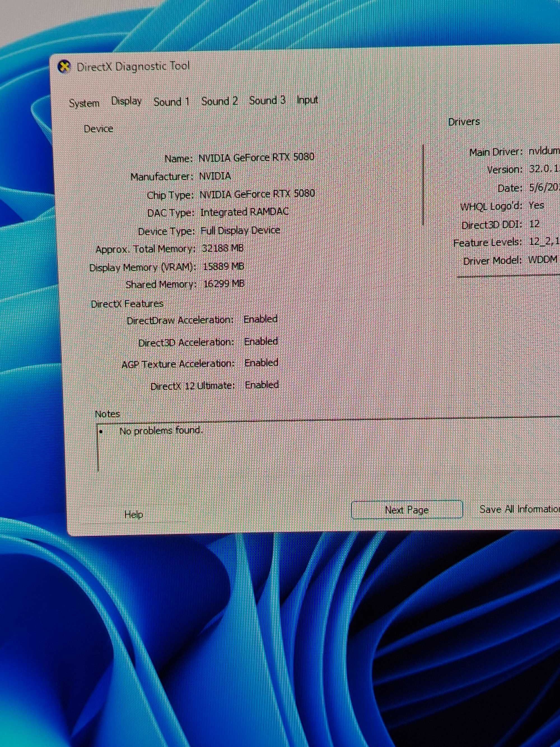Click DirectX 12 Ultimate Enabled value
Viewport: 560px width, 747px height.
(x=262, y=385)
